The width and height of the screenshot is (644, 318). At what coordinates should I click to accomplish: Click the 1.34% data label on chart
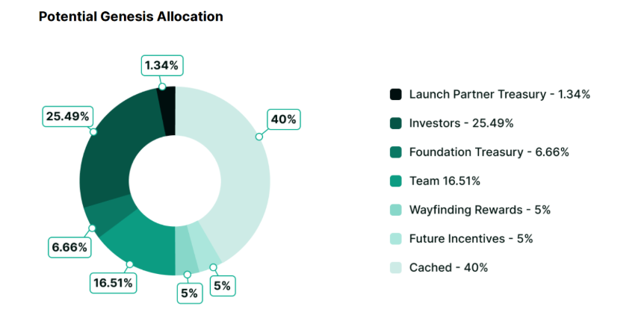click(x=162, y=66)
